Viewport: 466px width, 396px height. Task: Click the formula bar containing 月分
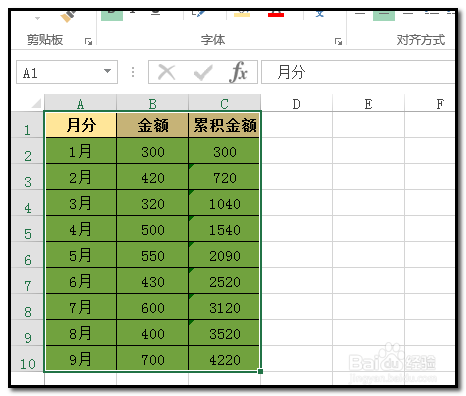(358, 72)
